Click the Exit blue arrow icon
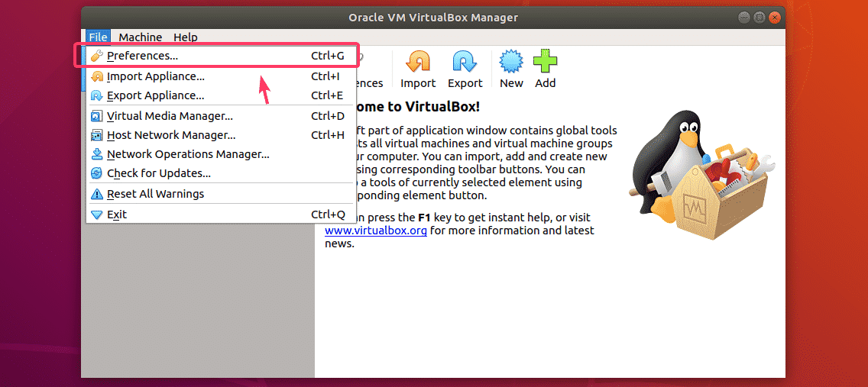 pos(97,214)
